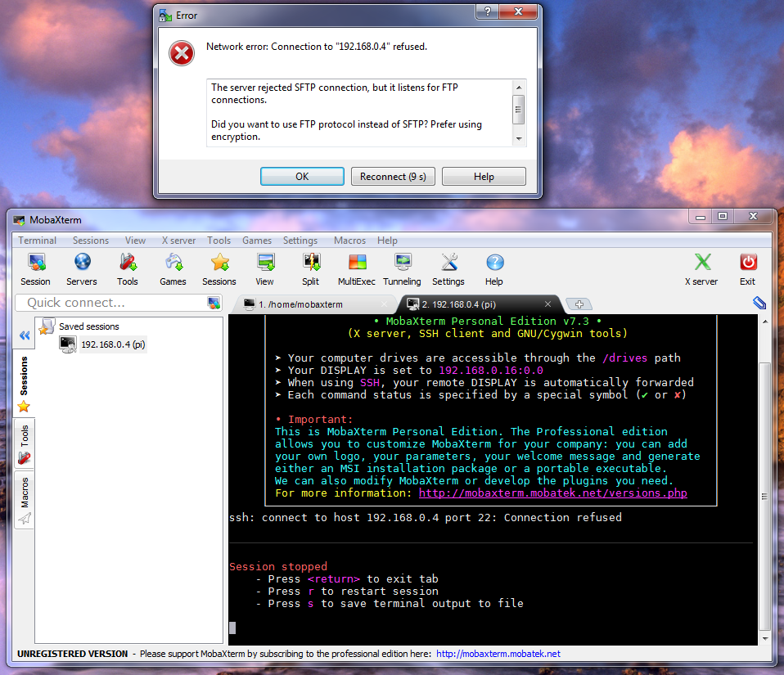The image size is (784, 675).
Task: Click the 'Connection refused' ssh error line
Action: point(426,517)
